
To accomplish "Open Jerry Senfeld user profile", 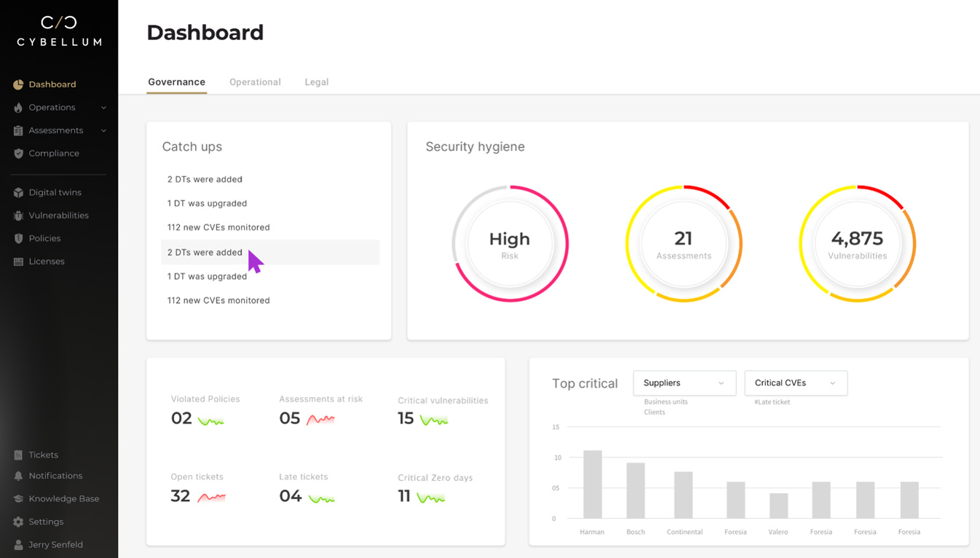I will (x=55, y=545).
